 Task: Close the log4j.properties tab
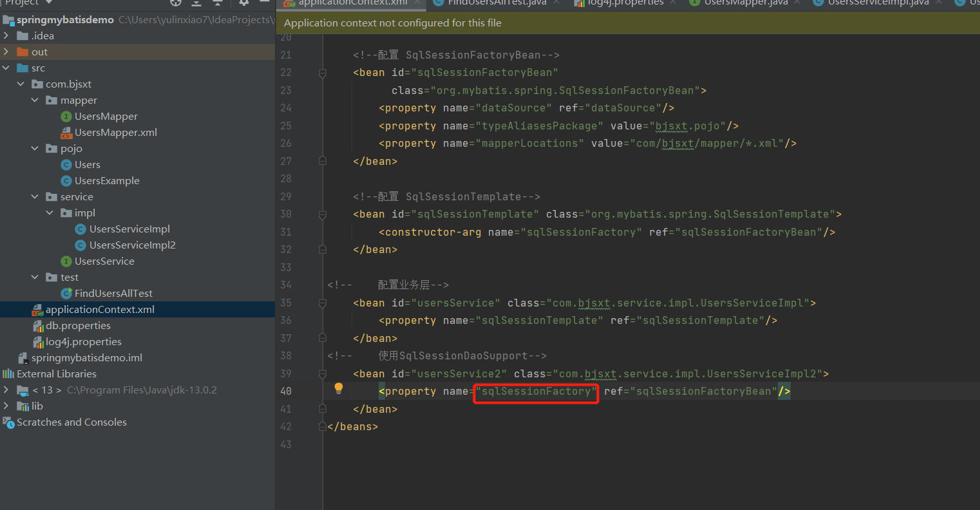point(673,3)
